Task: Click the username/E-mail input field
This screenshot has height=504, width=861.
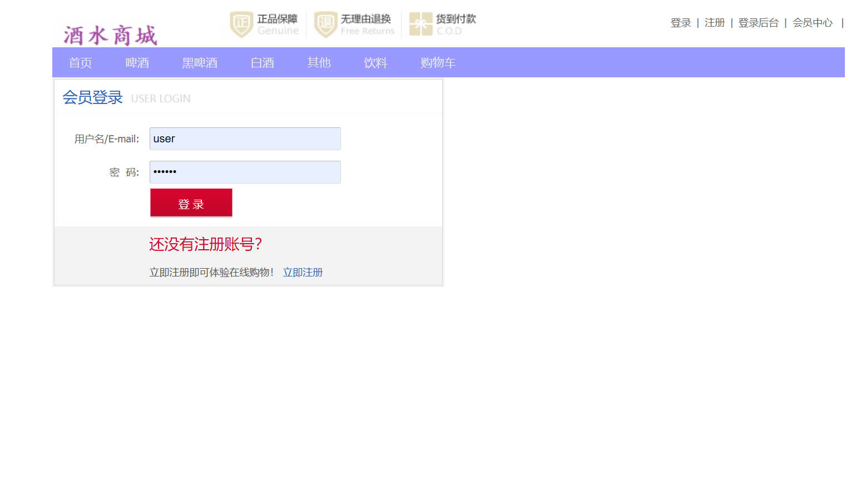Action: pyautogui.click(x=245, y=139)
